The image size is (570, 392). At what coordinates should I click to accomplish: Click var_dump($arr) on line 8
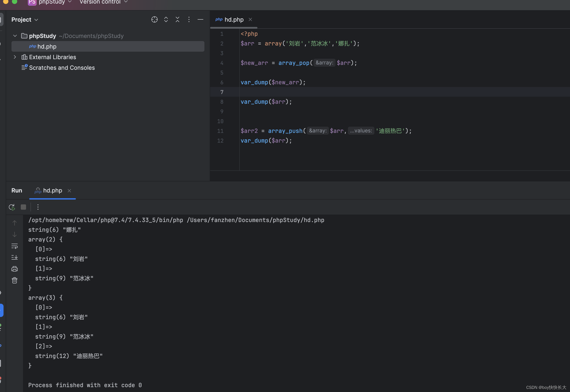click(x=266, y=102)
